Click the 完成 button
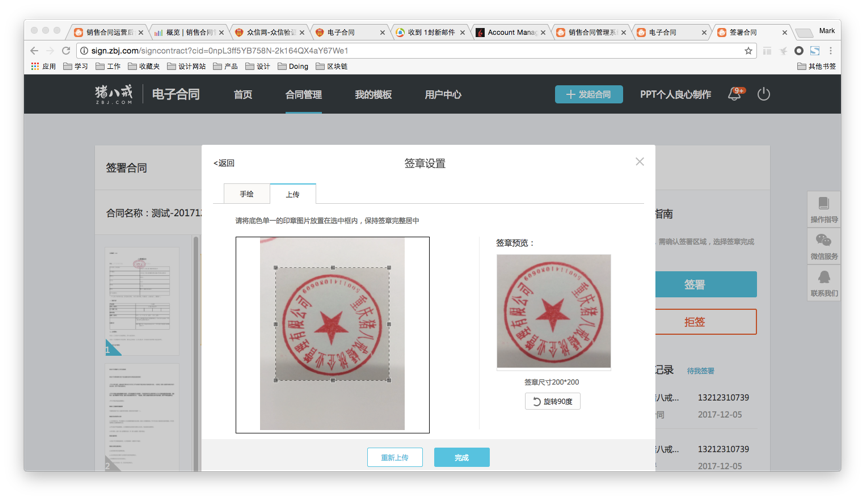Image resolution: width=865 pixels, height=500 pixels. pos(462,458)
